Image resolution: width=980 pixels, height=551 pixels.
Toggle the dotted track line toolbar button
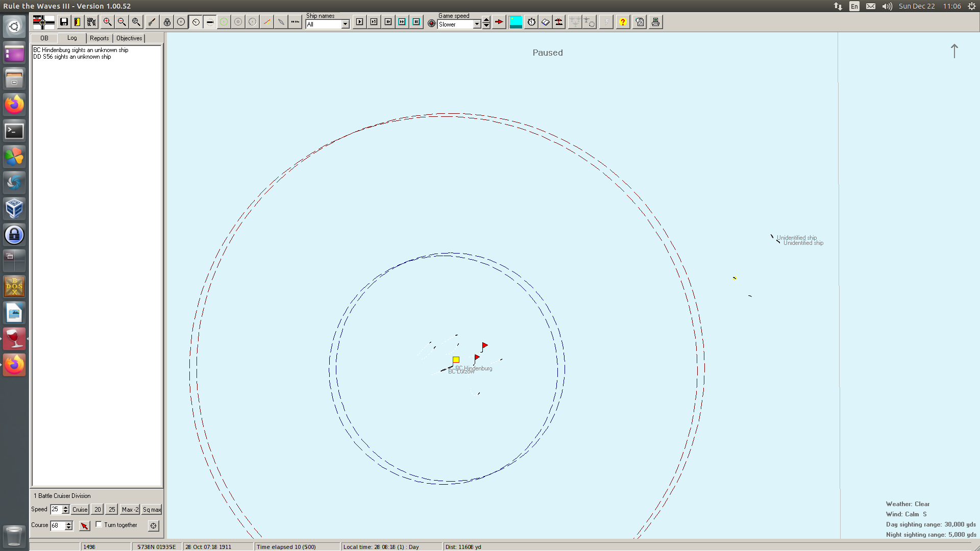click(296, 22)
